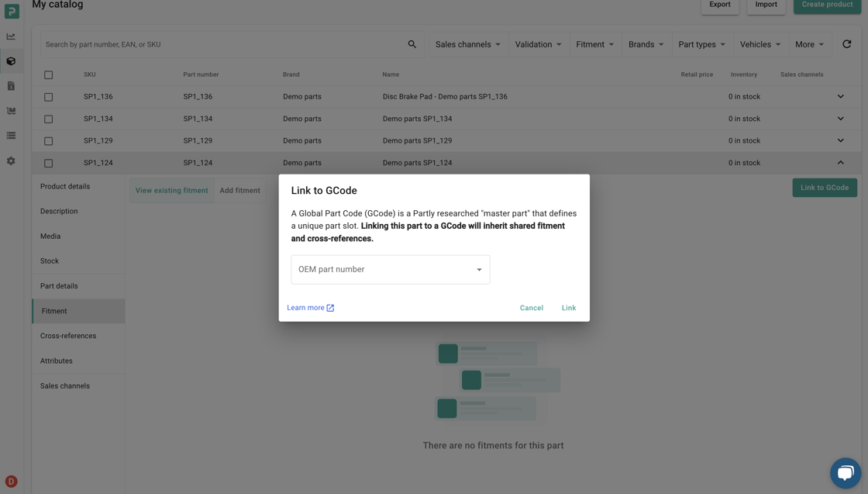Screen dimensions: 868x494
Task: Click the Create product button
Action: pos(827,5)
